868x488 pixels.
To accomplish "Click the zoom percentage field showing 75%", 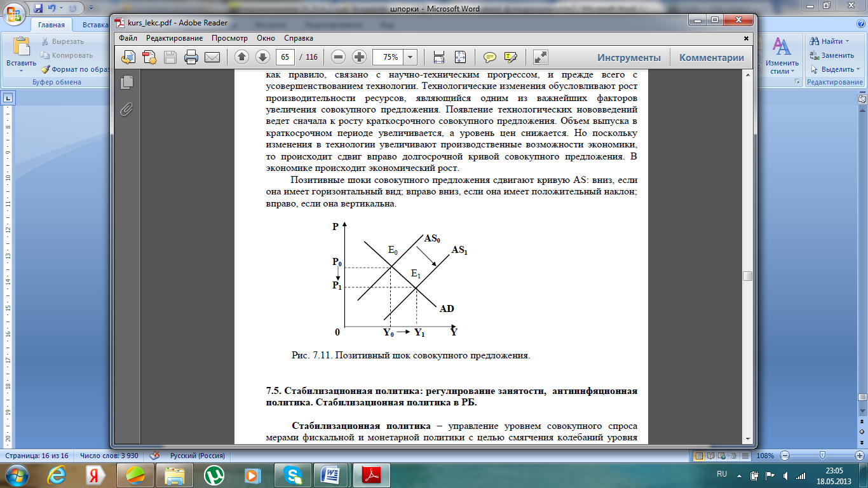I will [x=388, y=57].
